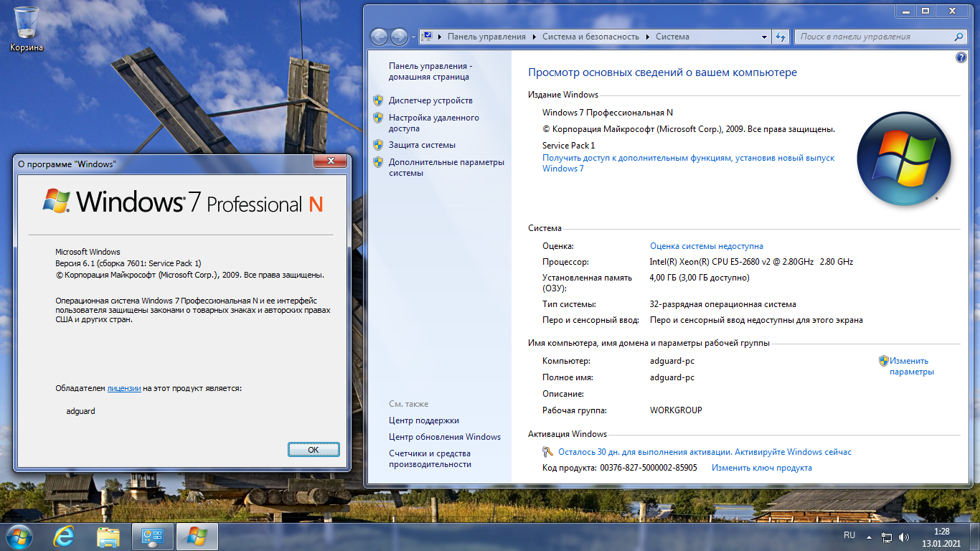Screen dimensions: 980x551
Task: Open the help question mark icon
Action: click(961, 58)
